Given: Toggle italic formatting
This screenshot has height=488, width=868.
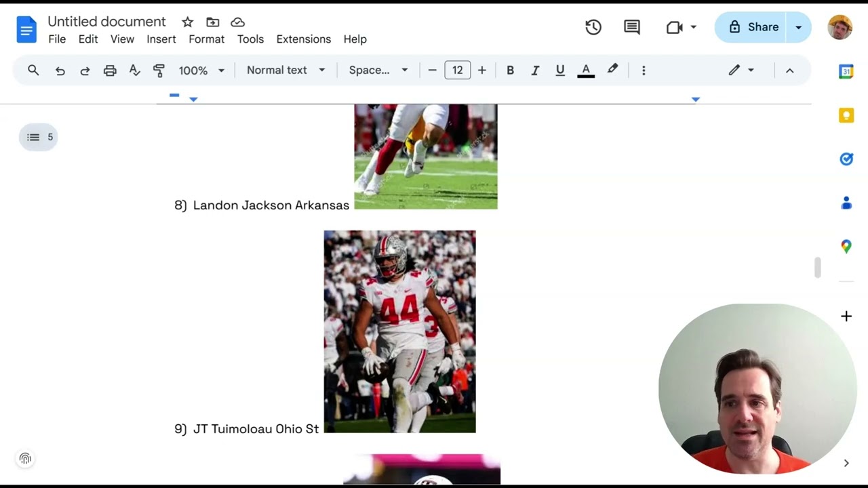Looking at the screenshot, I should tap(535, 70).
